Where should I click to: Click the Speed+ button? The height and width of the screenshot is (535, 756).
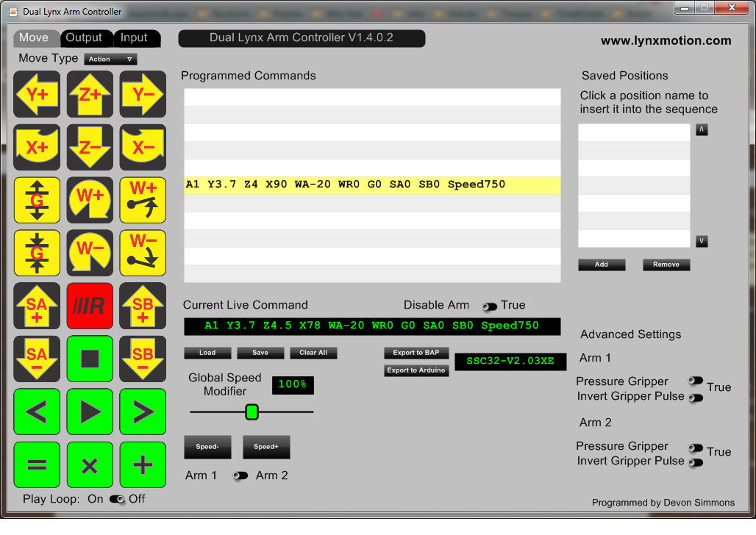click(266, 447)
